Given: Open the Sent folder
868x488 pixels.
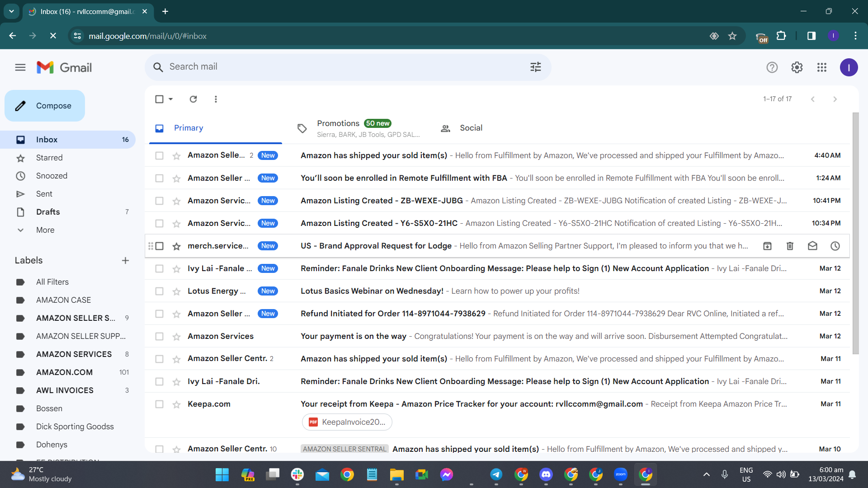Looking at the screenshot, I should pyautogui.click(x=68, y=194).
